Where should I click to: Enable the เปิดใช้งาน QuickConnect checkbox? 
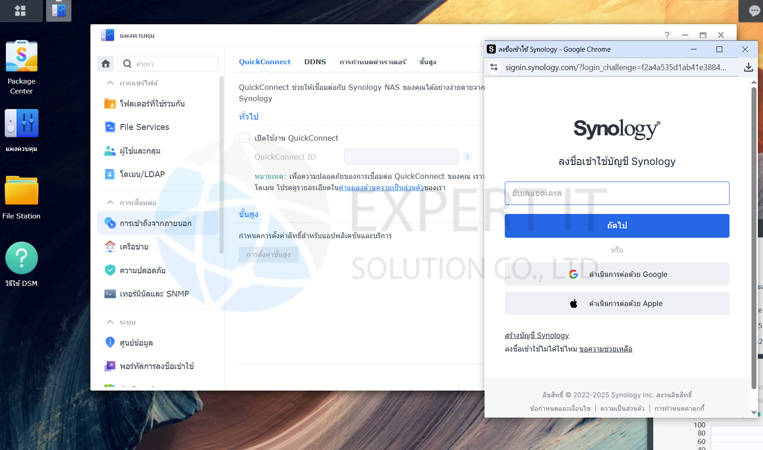[x=244, y=138]
